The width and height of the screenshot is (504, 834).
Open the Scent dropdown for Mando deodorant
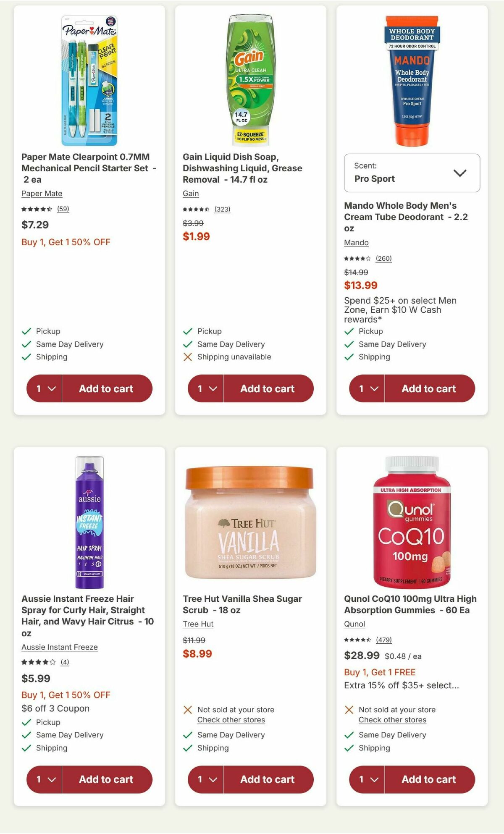(x=412, y=173)
